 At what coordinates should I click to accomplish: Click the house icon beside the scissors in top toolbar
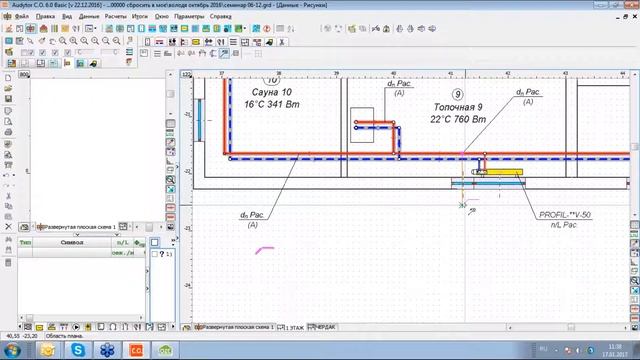click(x=387, y=29)
